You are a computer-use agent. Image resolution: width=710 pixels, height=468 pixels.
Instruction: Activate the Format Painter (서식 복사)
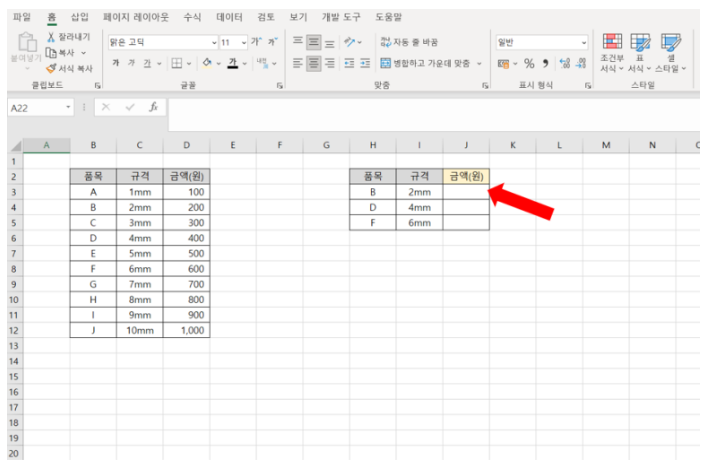pyautogui.click(x=69, y=68)
